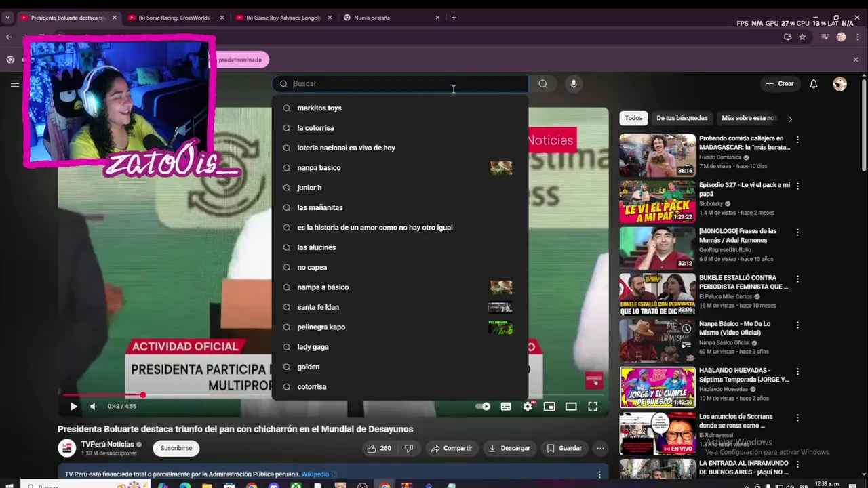Open a new browser tab with plus
The width and height of the screenshot is (868, 488).
454,18
